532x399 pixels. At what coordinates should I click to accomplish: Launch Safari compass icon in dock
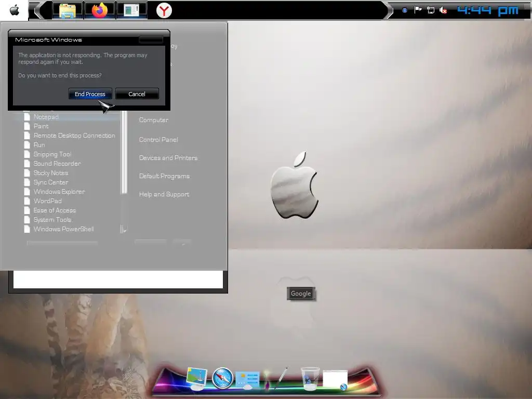(222, 378)
